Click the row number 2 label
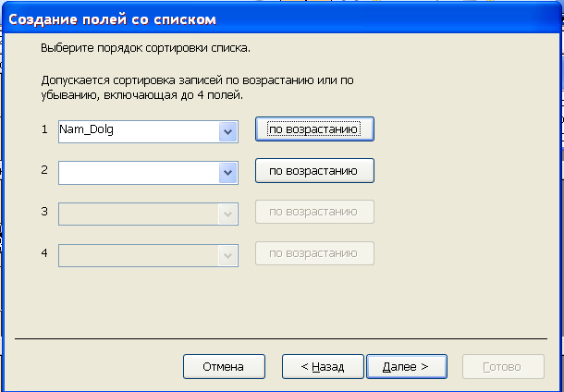This screenshot has height=392, width=564. (x=44, y=170)
